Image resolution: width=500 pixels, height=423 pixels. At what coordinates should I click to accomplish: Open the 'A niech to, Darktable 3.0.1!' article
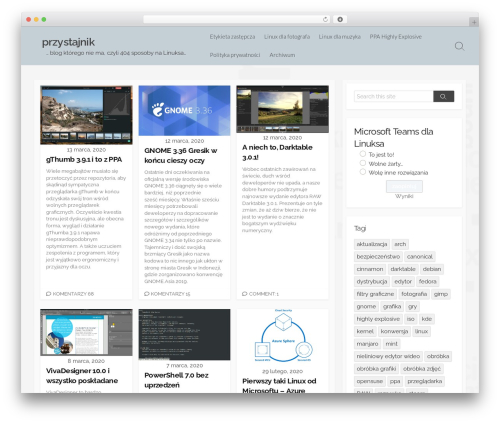[277, 152]
